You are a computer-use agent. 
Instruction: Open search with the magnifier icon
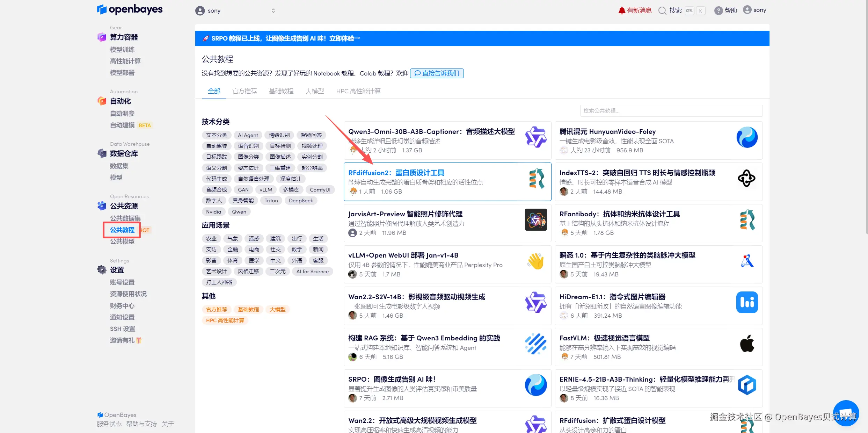click(x=662, y=10)
